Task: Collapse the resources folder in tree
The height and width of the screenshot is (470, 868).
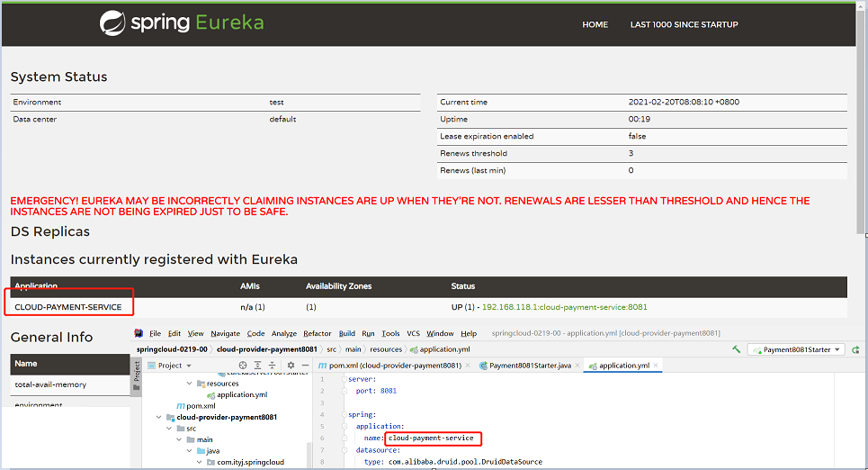Action: pos(189,384)
